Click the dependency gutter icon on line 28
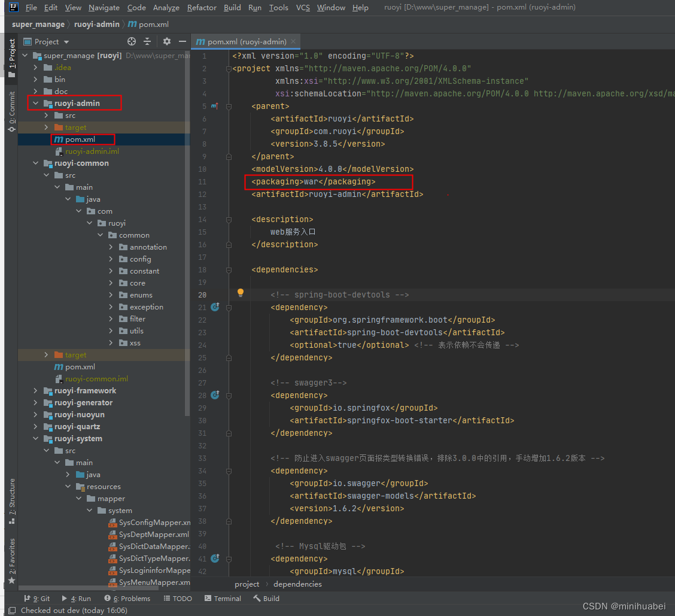 pyautogui.click(x=215, y=395)
